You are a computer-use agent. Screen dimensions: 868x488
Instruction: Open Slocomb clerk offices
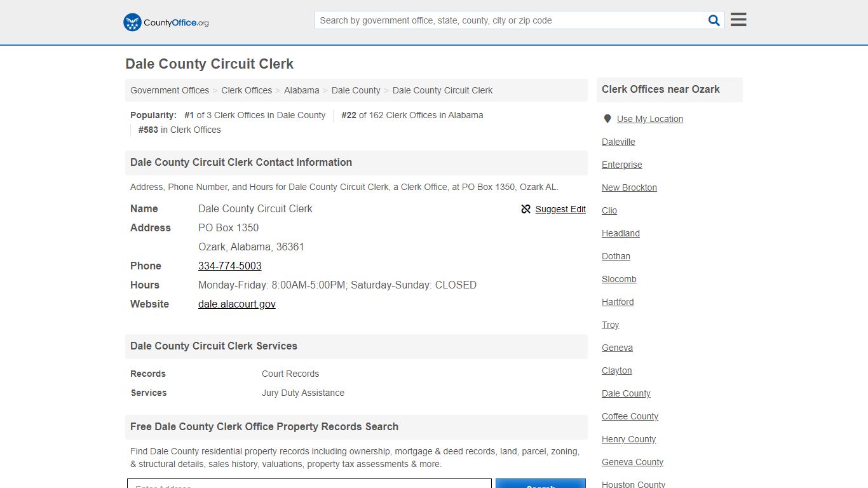tap(619, 279)
